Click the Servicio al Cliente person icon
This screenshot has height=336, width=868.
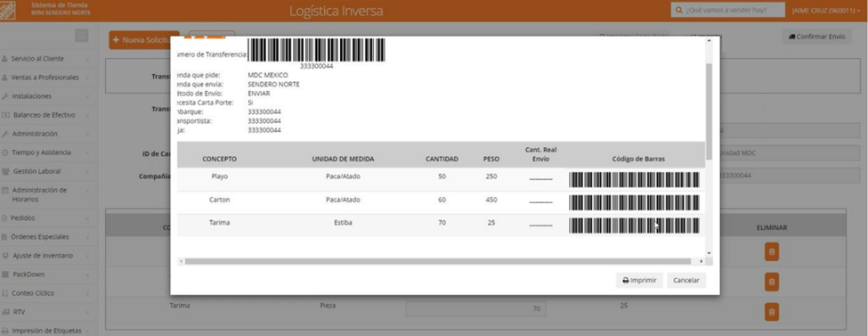coord(5,59)
